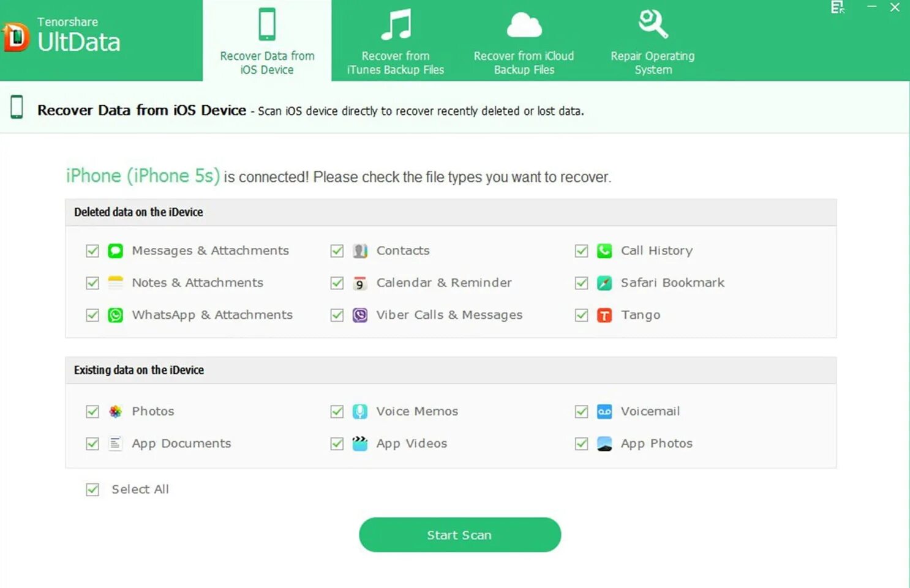
Task: Uncheck the Voicemail checkbox
Action: 582,411
